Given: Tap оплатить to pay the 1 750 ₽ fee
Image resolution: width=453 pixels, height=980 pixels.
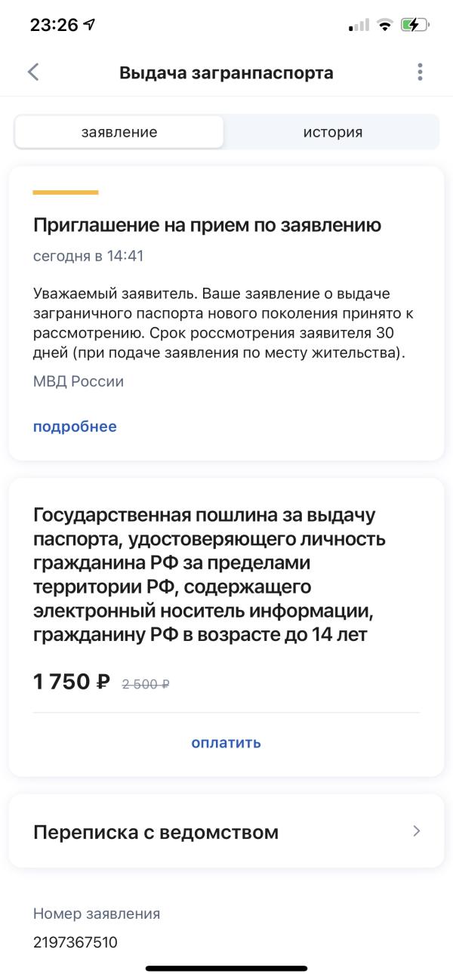Looking at the screenshot, I should click(x=225, y=742).
